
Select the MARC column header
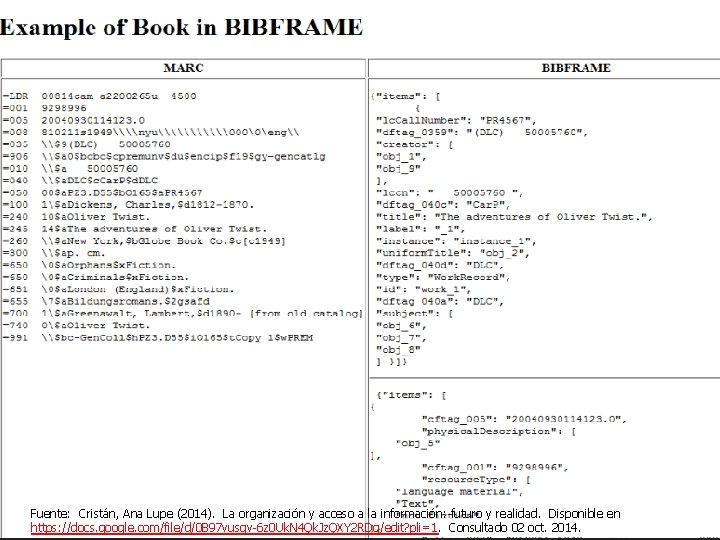(183, 68)
